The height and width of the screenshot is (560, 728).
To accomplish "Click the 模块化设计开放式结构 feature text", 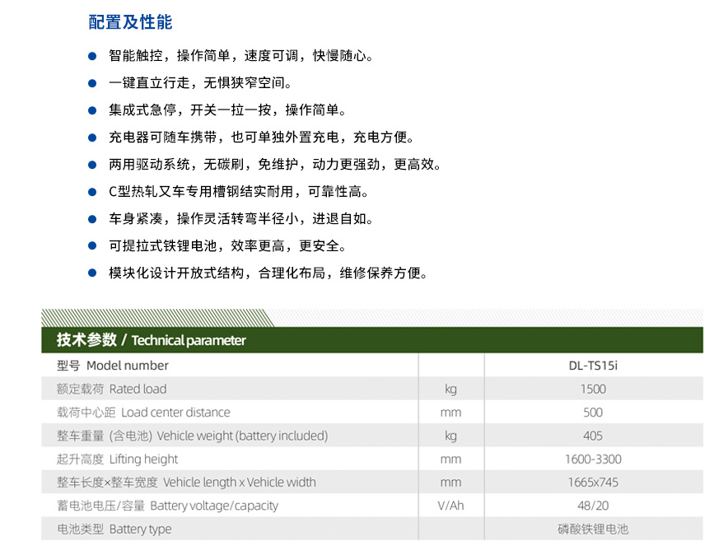I will coord(268,273).
